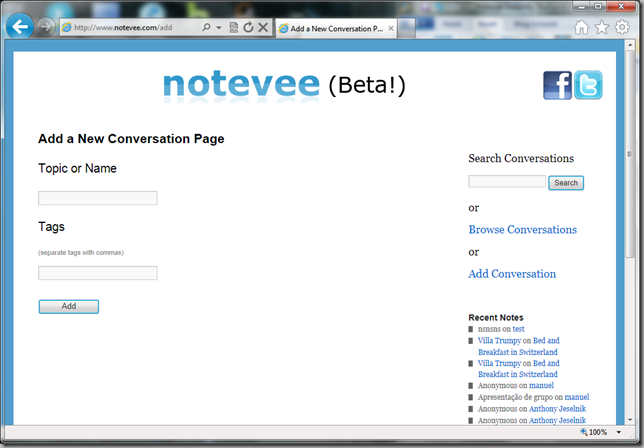The height and width of the screenshot is (448, 644).
Task: Click the vertical scrollbar thumb
Action: (x=630, y=154)
